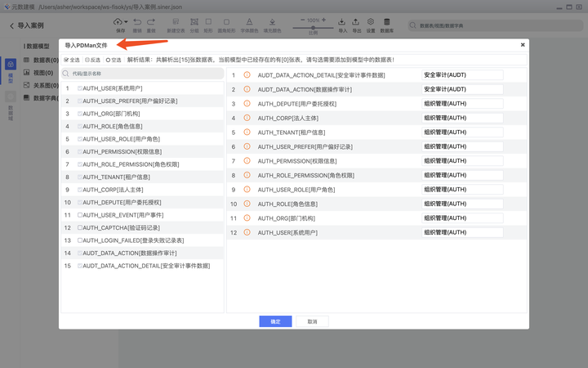Click info icon on AUDT_DATA_ACTION[数据操作审计] row in right list

tap(247, 89)
